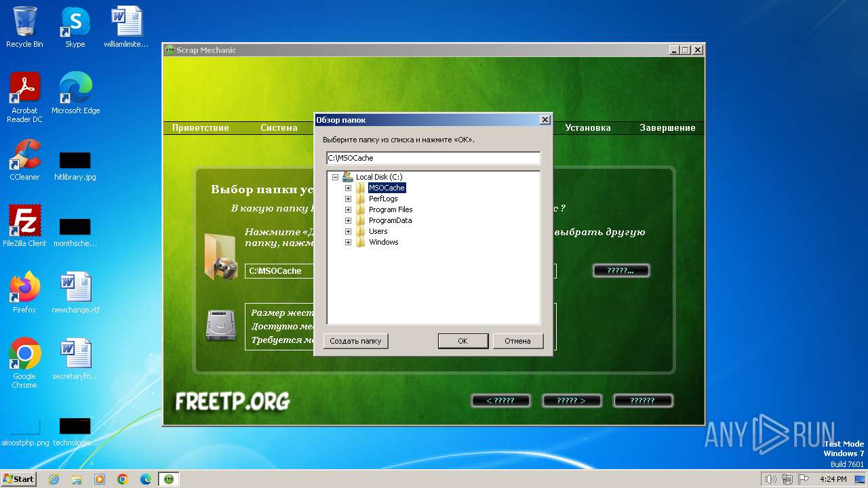Image resolution: width=868 pixels, height=488 pixels.
Task: Open the technologie desktop file
Action: point(75,432)
